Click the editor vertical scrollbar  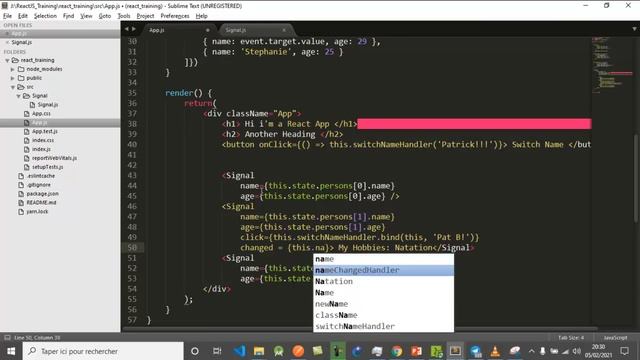tap(636, 178)
